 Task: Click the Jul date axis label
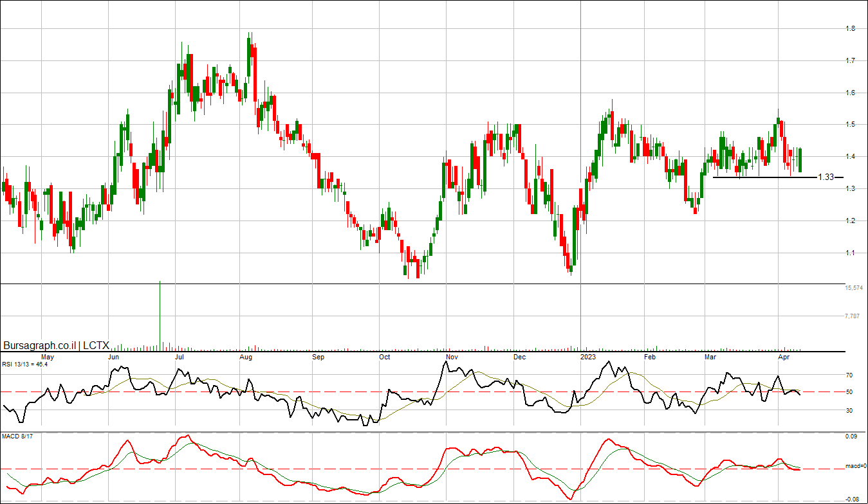tap(180, 356)
